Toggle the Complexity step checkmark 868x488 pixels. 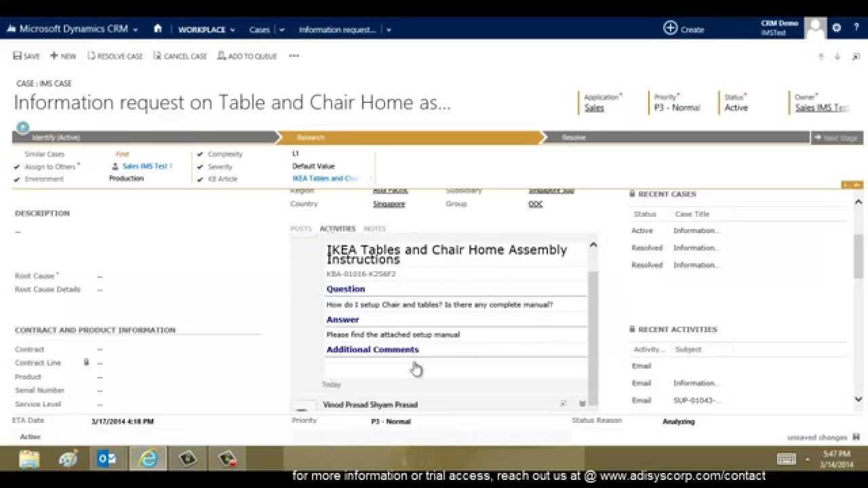pos(200,155)
